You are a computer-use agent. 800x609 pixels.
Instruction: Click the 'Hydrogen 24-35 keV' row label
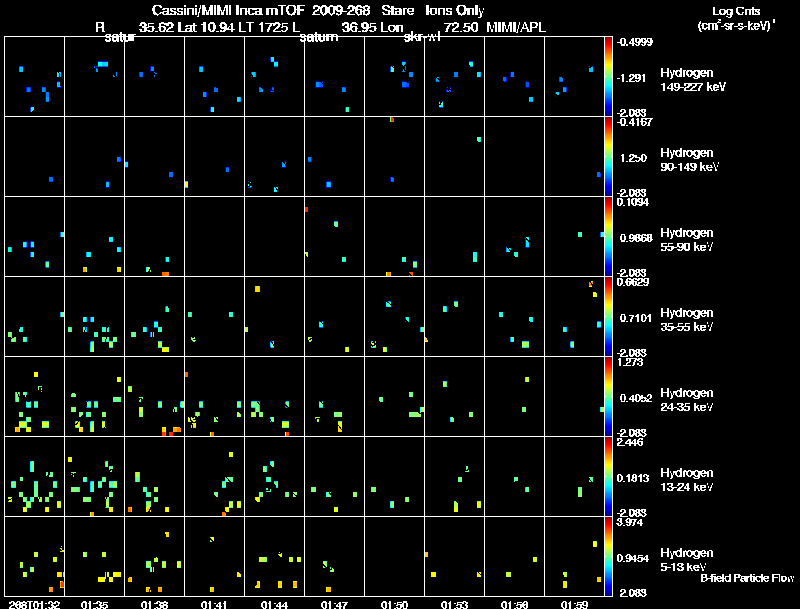pos(687,400)
